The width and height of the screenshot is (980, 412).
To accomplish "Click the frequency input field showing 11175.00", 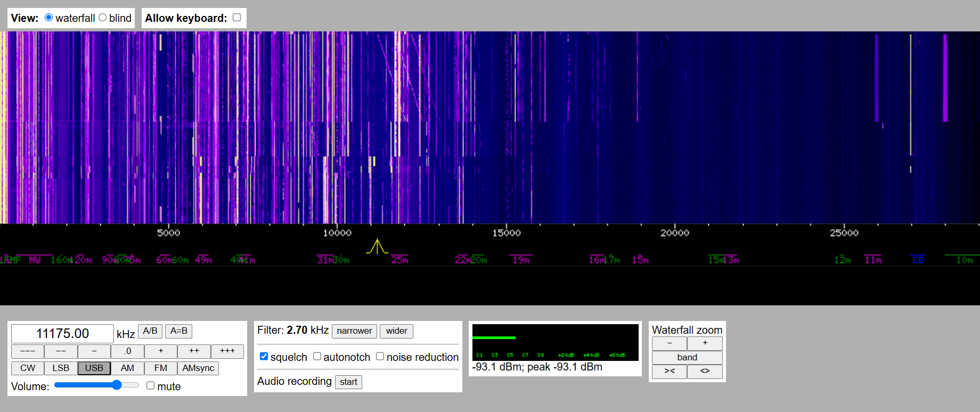I will [x=62, y=334].
